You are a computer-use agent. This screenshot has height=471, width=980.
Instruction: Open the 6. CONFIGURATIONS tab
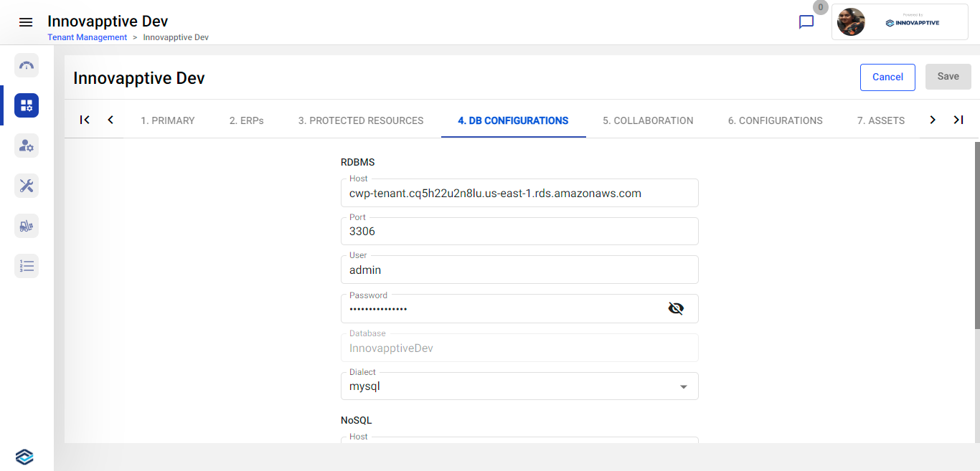click(x=776, y=120)
